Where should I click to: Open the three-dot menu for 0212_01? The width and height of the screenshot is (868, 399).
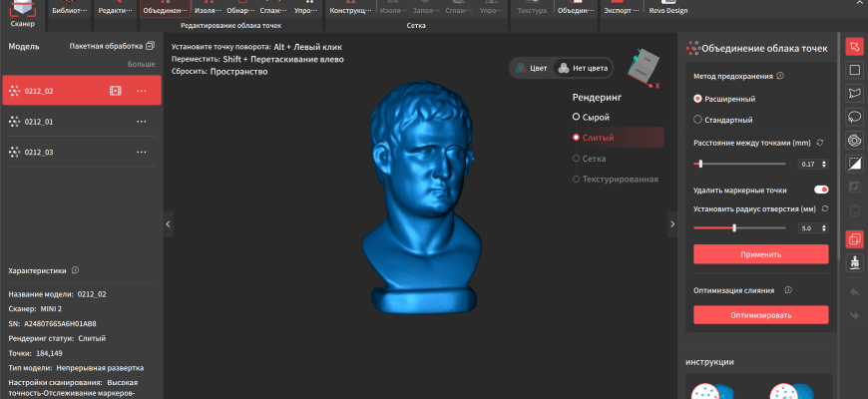(142, 122)
